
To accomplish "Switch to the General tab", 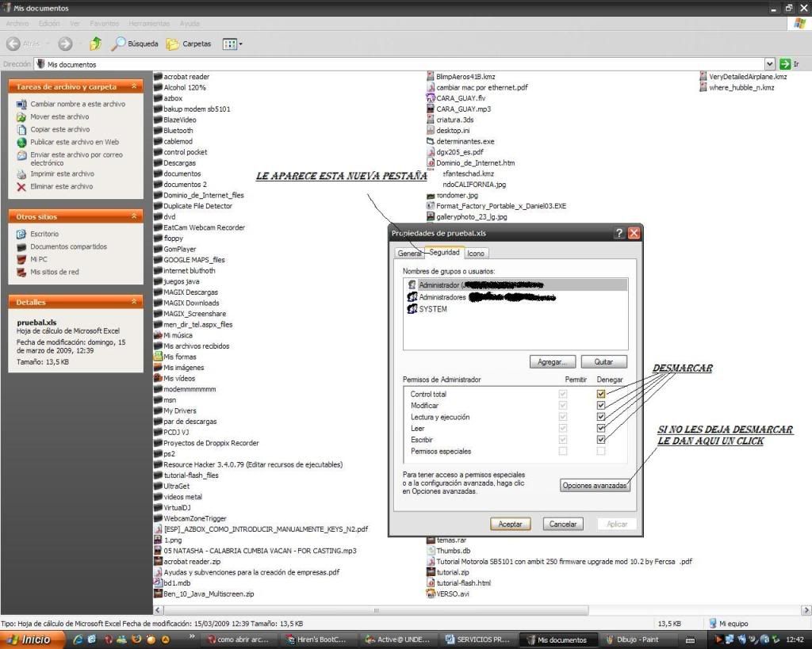I will tap(409, 253).
